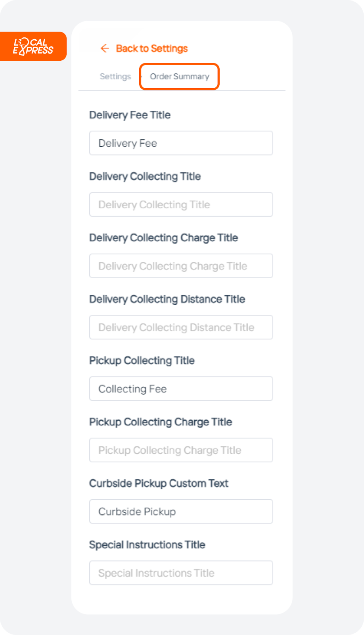Click the Curbside Pickup Custom Text label
The height and width of the screenshot is (635, 364).
159,483
